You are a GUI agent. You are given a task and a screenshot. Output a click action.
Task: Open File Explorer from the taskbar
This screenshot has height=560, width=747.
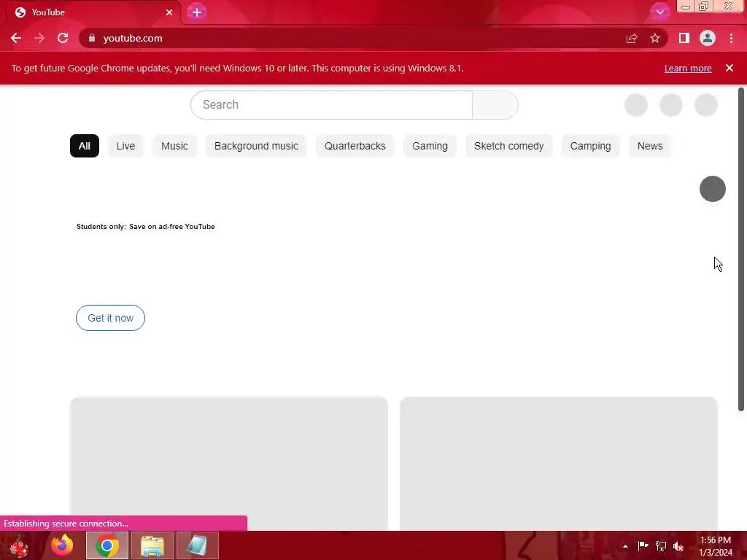pyautogui.click(x=152, y=545)
